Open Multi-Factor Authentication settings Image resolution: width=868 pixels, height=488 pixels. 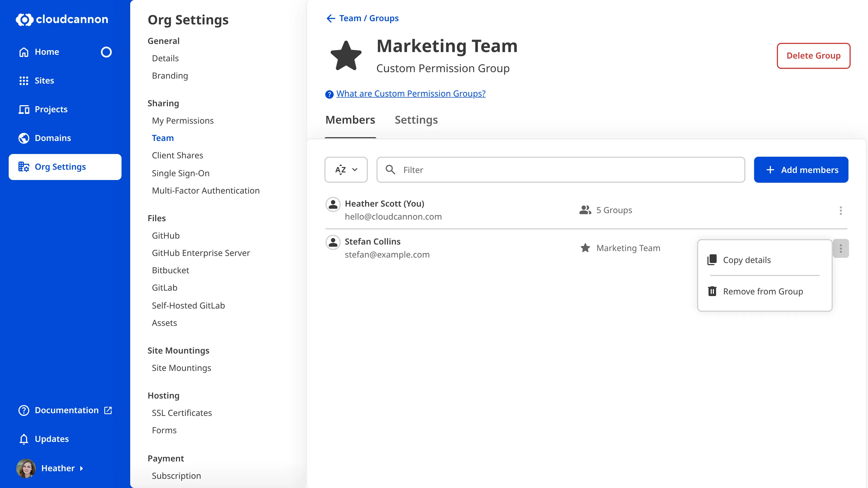pos(206,191)
